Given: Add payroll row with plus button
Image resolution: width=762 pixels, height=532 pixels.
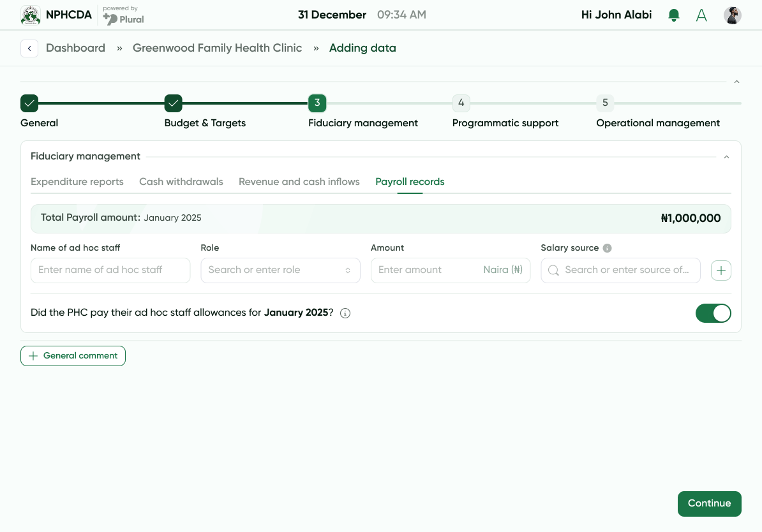Looking at the screenshot, I should (721, 270).
